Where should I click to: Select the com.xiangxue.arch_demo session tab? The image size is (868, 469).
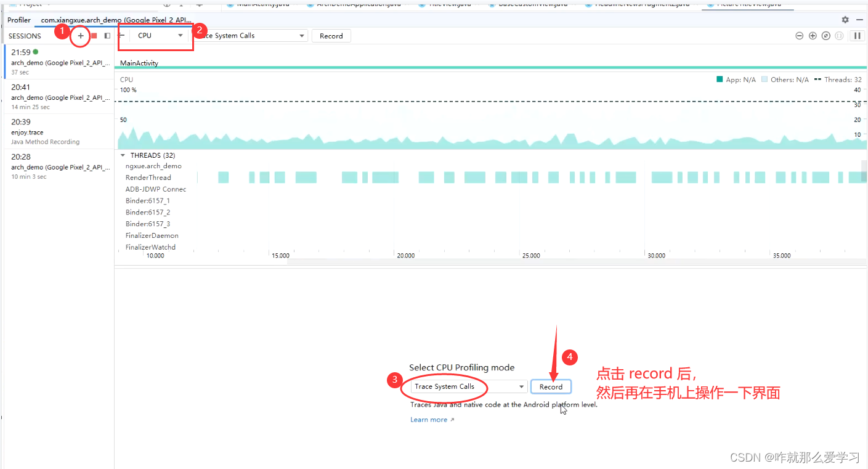click(x=116, y=20)
